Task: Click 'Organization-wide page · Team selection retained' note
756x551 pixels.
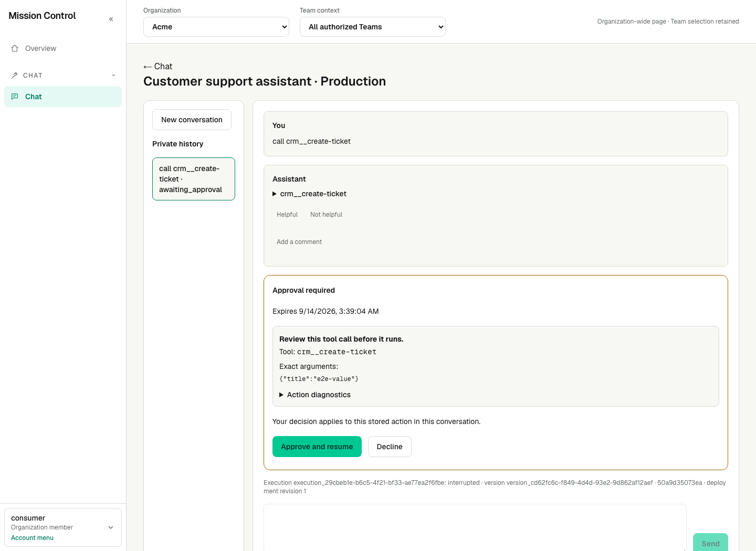Action: point(668,22)
